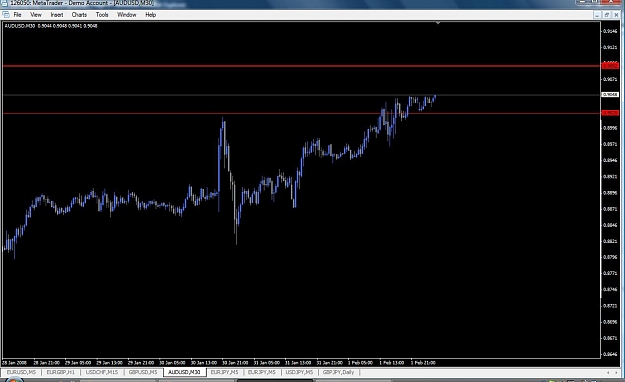Click the 30 Jan 21:00 time label
Screen dimensions: 625x382
[x=235, y=363]
